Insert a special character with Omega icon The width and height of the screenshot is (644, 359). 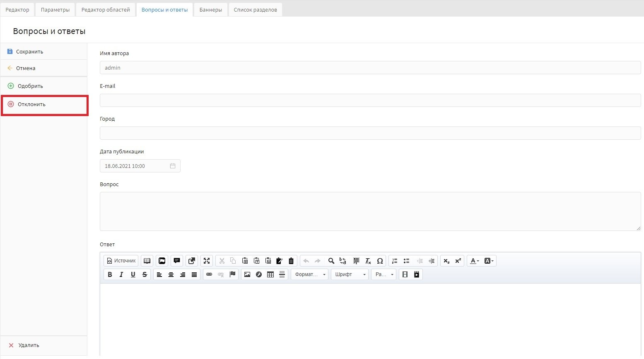tap(380, 261)
